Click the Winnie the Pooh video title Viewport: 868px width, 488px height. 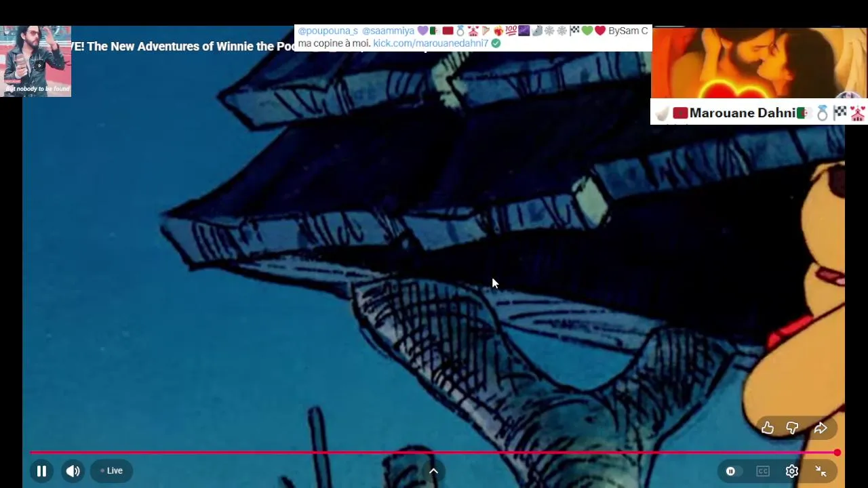(x=182, y=46)
